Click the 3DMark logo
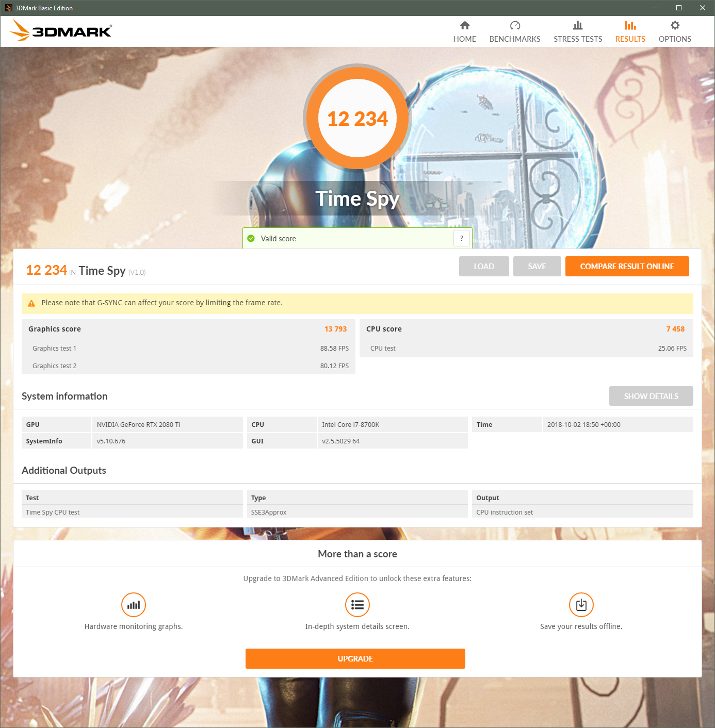Screen dimensions: 715x728 pos(61,31)
